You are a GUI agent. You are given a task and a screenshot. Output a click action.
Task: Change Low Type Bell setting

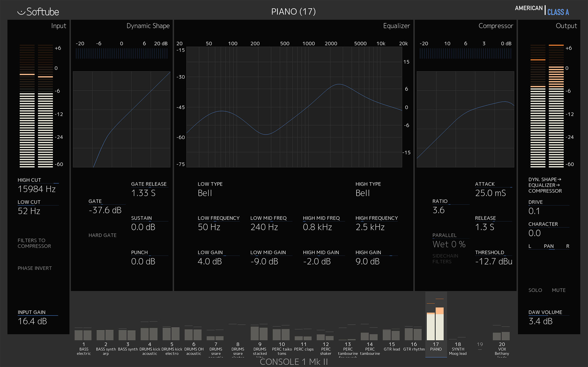click(205, 193)
